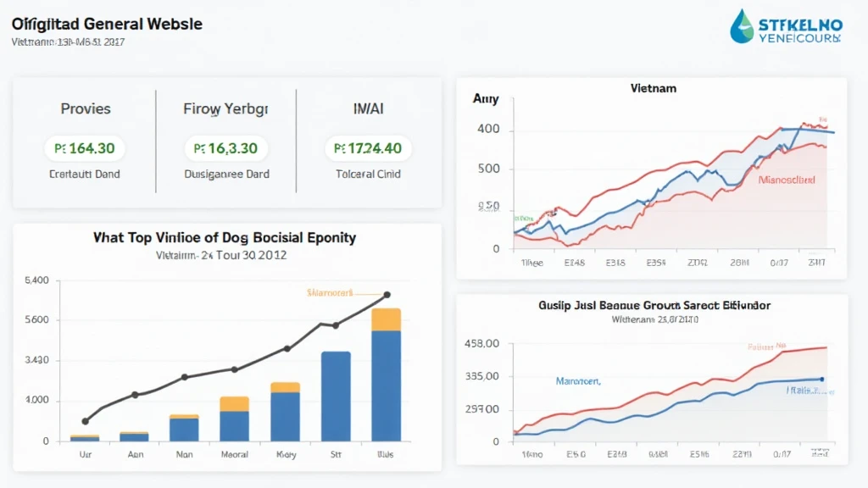Click the water droplet logo icon
868x488 pixels.
coord(742,25)
